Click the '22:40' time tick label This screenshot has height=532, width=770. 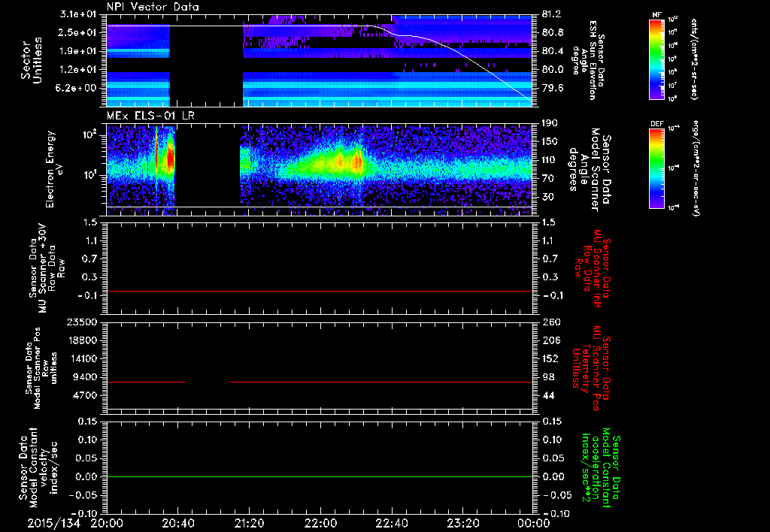pyautogui.click(x=391, y=523)
